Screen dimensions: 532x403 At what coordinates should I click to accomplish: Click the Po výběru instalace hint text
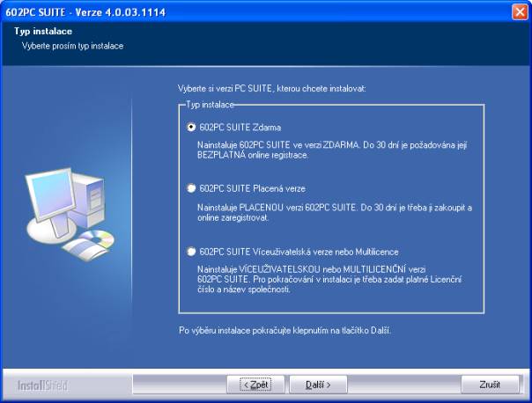[x=283, y=331]
